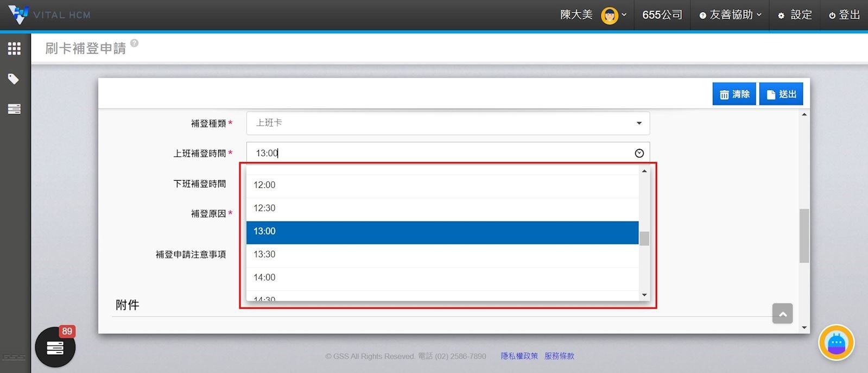Click the user avatar icon
Screen dimensions: 868x373
tap(610, 15)
